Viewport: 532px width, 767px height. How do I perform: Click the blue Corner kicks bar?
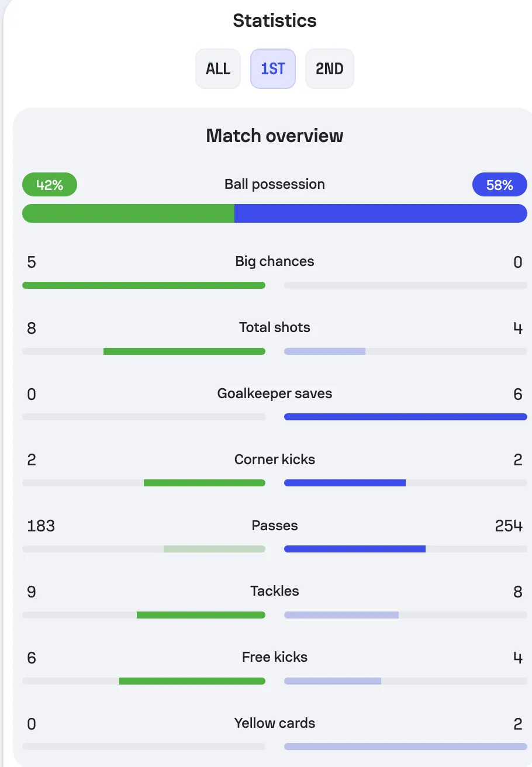click(x=345, y=483)
